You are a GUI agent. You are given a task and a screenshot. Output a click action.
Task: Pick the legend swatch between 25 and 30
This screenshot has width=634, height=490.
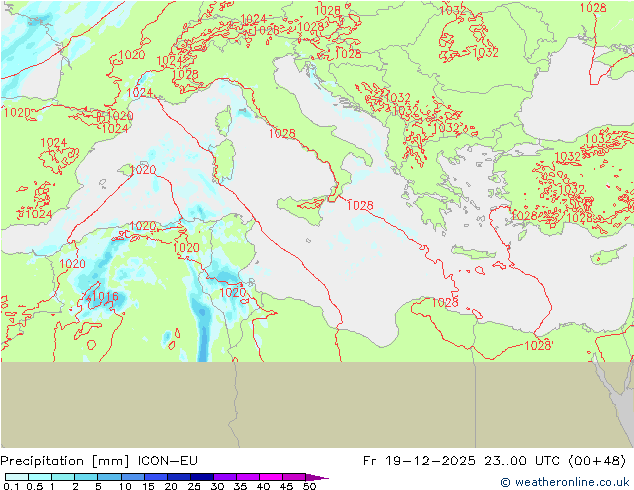point(202,477)
